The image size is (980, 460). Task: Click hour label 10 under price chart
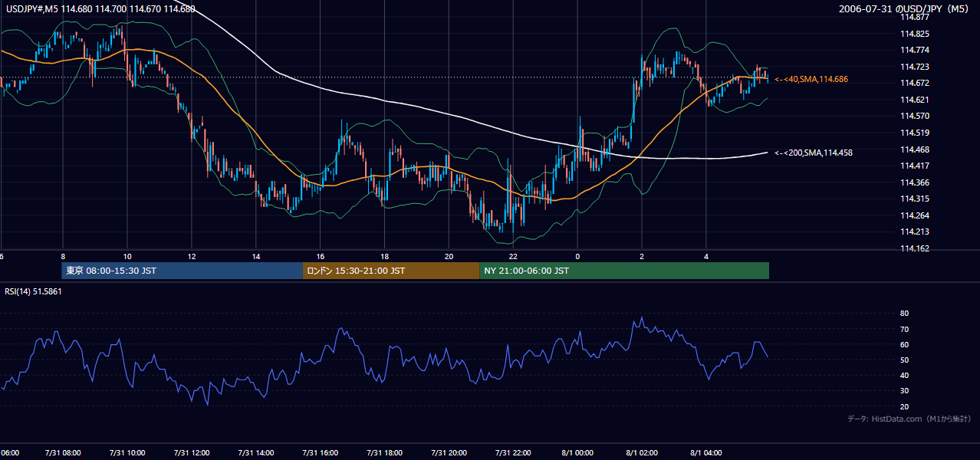click(x=127, y=256)
